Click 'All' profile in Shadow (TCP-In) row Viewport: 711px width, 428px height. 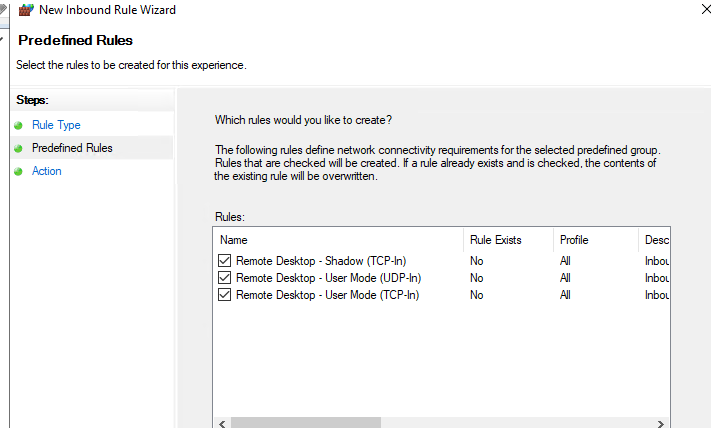(x=565, y=261)
